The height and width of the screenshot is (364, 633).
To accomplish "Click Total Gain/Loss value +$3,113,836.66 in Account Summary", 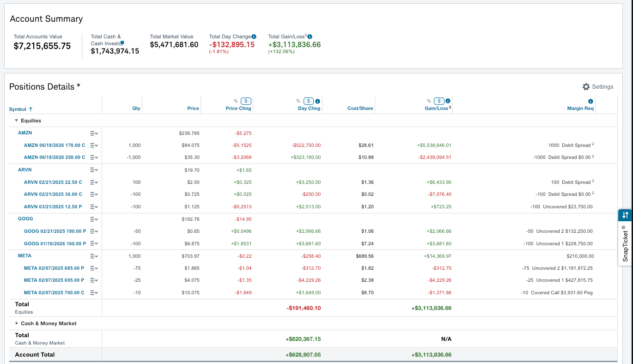I will tap(294, 45).
